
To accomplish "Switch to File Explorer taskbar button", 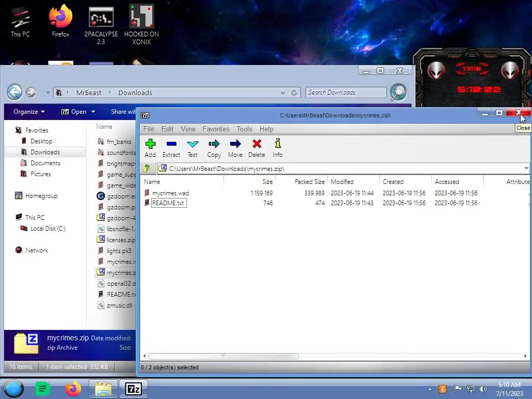I will click(103, 389).
